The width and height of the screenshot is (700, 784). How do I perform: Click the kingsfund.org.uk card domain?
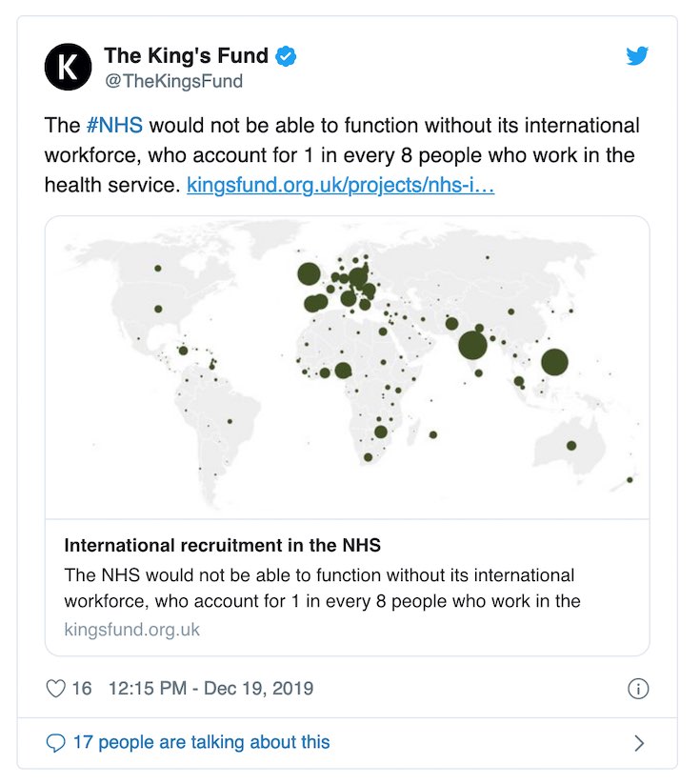coord(132,629)
